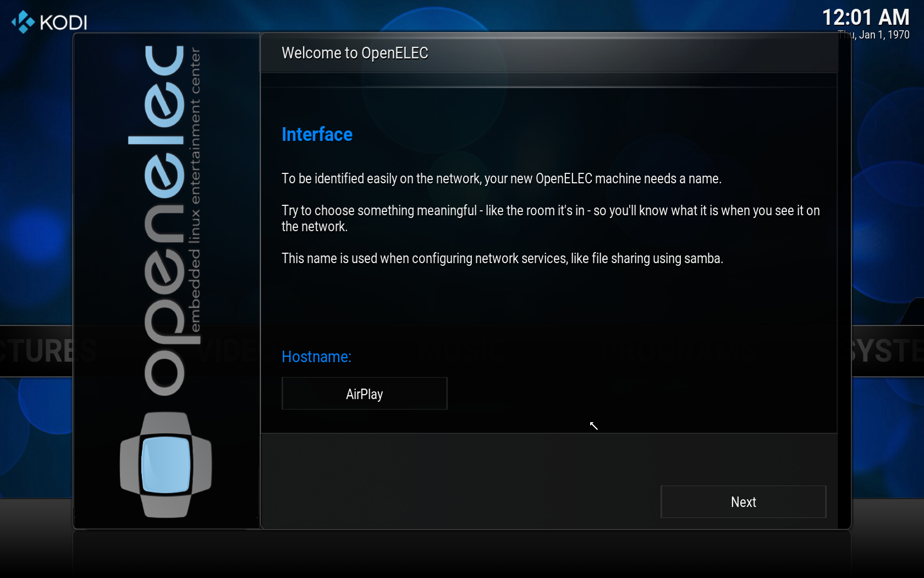Edit the AirPlay hostname field
The image size is (924, 578).
[x=364, y=394]
